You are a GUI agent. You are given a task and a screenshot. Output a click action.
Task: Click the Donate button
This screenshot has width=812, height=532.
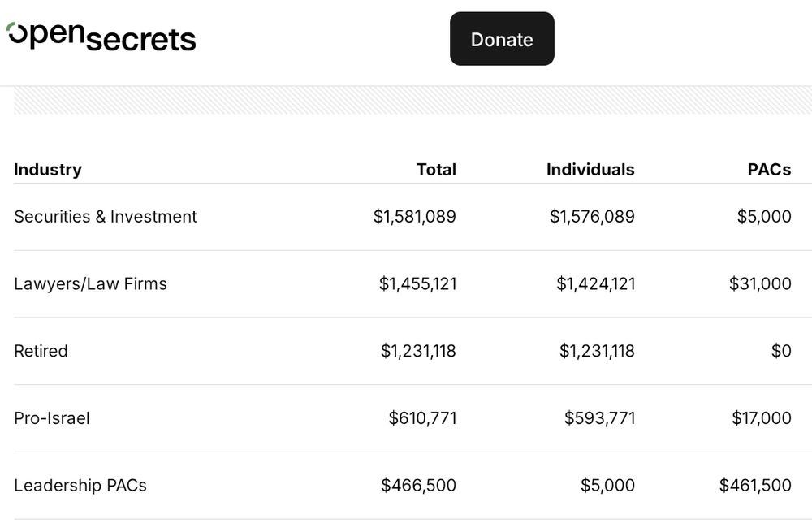pyautogui.click(x=502, y=39)
